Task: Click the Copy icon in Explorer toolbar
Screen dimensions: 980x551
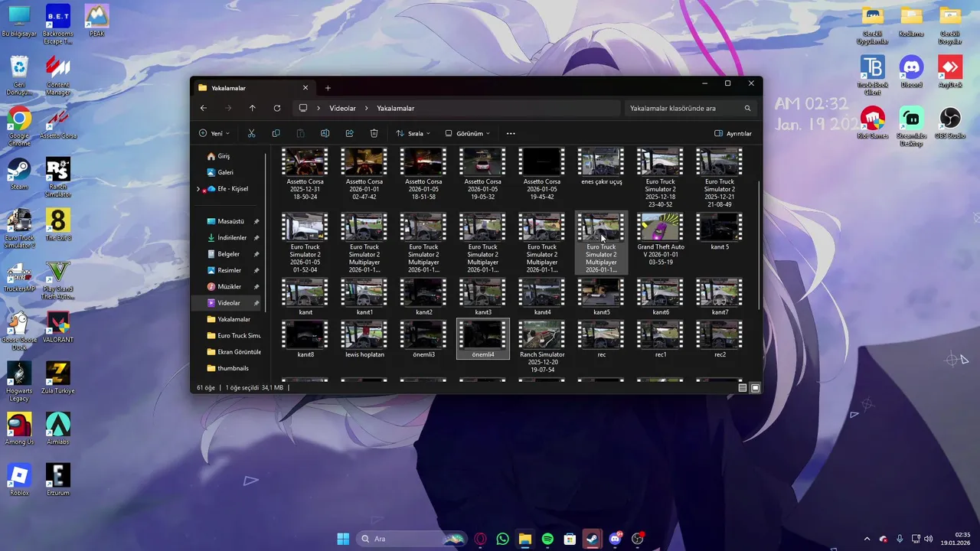Action: tap(276, 133)
